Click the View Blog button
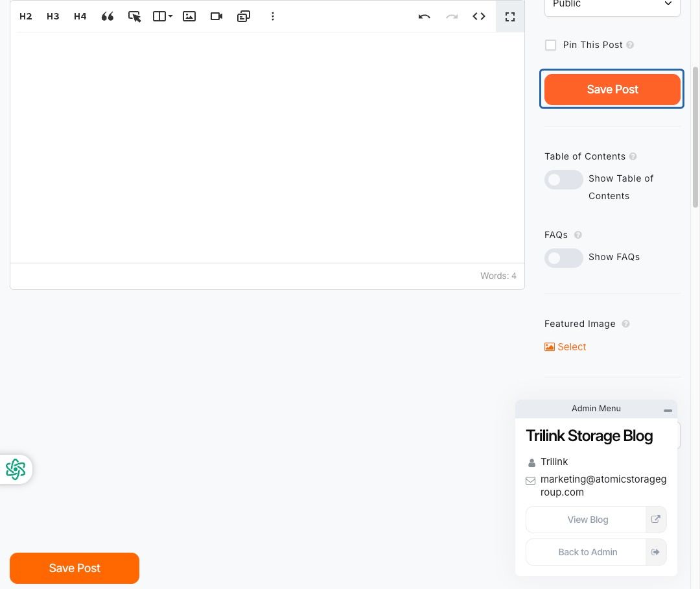700x589 pixels. (596, 520)
